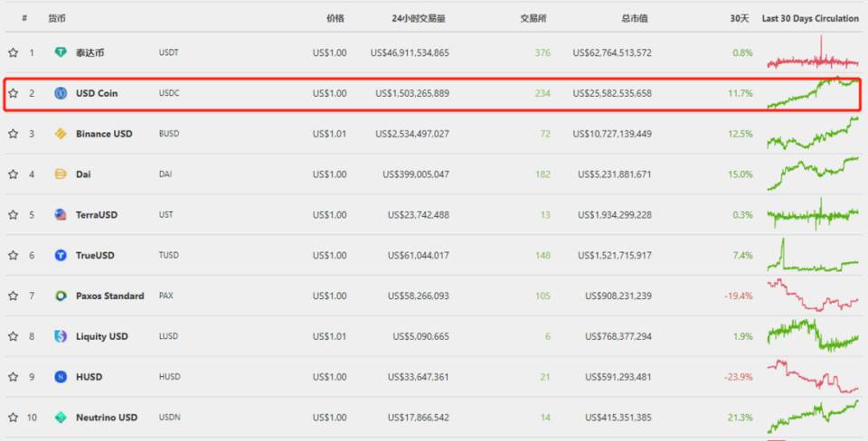The height and width of the screenshot is (441, 868).
Task: Add Dai to favorites via star
Action: click(x=14, y=174)
